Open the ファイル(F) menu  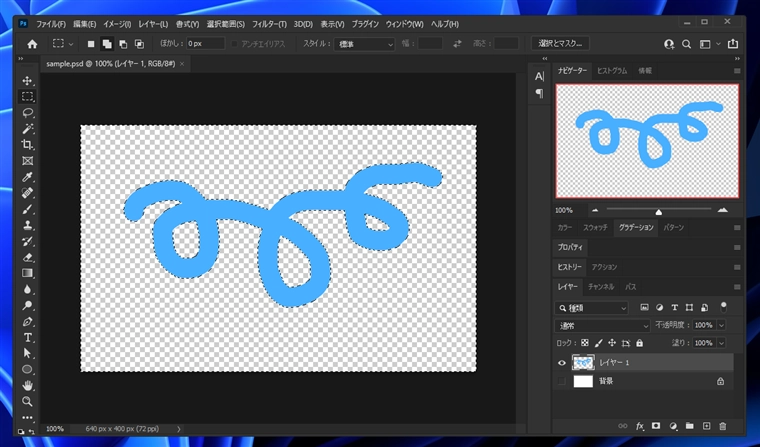(x=51, y=24)
